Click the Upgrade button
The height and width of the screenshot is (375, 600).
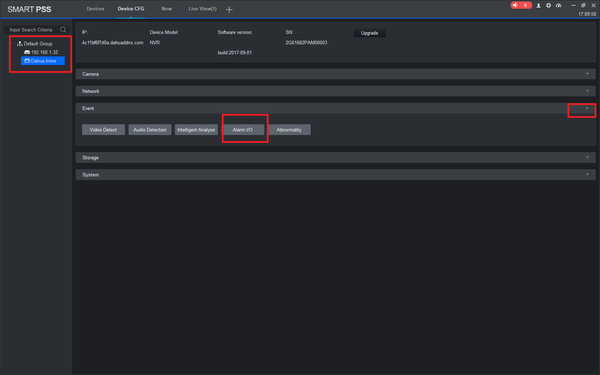tap(369, 33)
